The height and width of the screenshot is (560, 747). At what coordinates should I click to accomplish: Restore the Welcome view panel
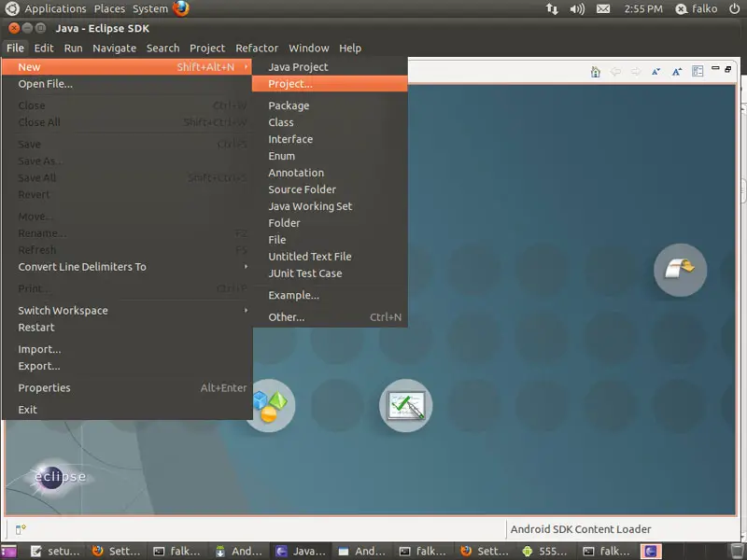[728, 69]
